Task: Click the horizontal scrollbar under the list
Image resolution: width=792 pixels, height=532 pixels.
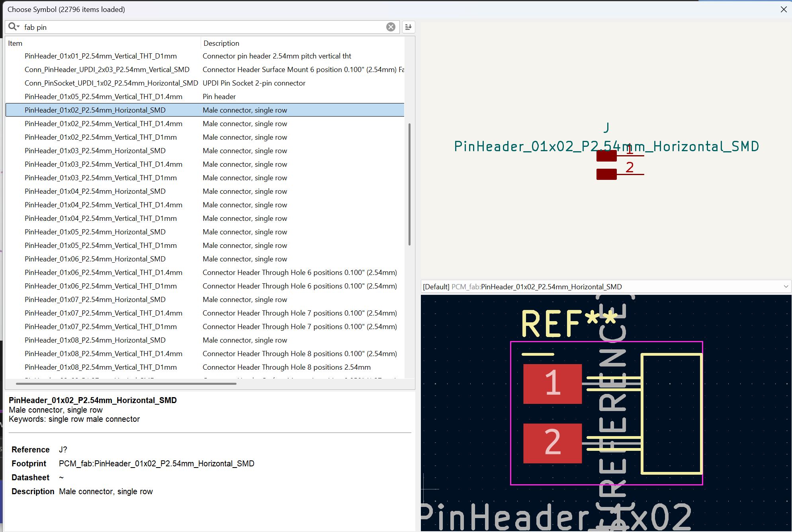Action: click(126, 384)
